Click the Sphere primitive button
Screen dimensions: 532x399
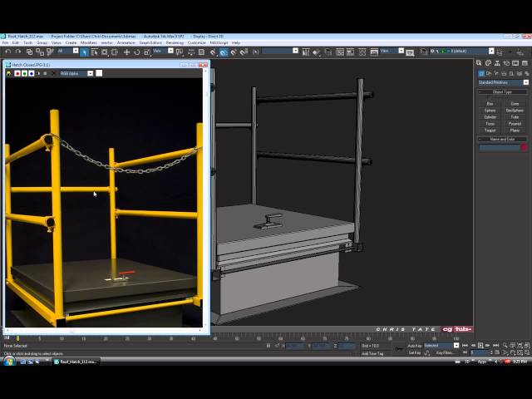(490, 110)
